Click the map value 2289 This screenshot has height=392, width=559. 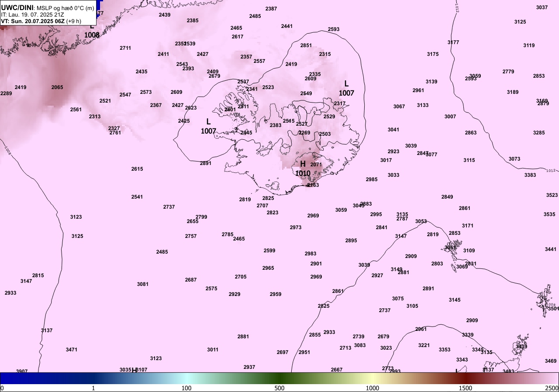[6, 93]
